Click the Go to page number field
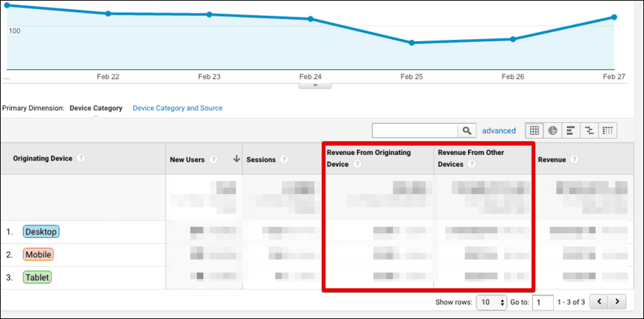 pos(543,302)
